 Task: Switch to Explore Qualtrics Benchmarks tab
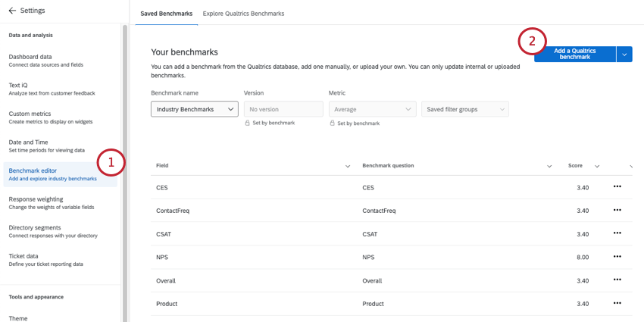point(243,14)
